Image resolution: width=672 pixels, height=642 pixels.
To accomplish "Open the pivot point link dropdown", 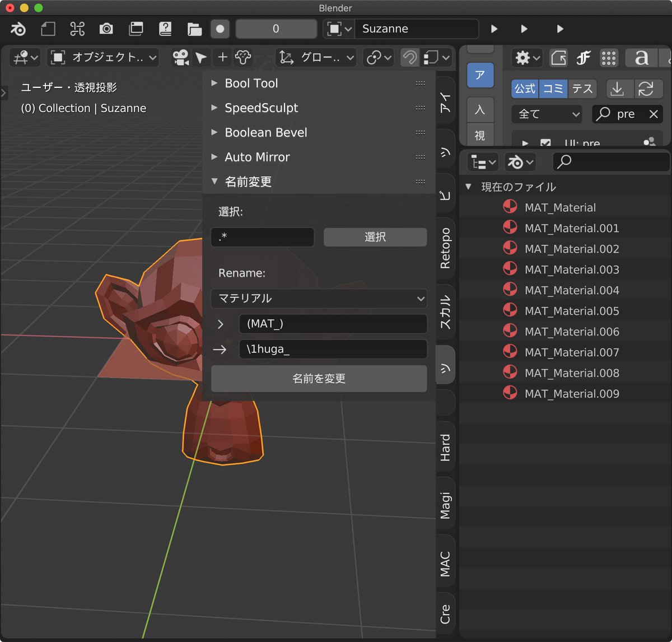I will [x=379, y=57].
